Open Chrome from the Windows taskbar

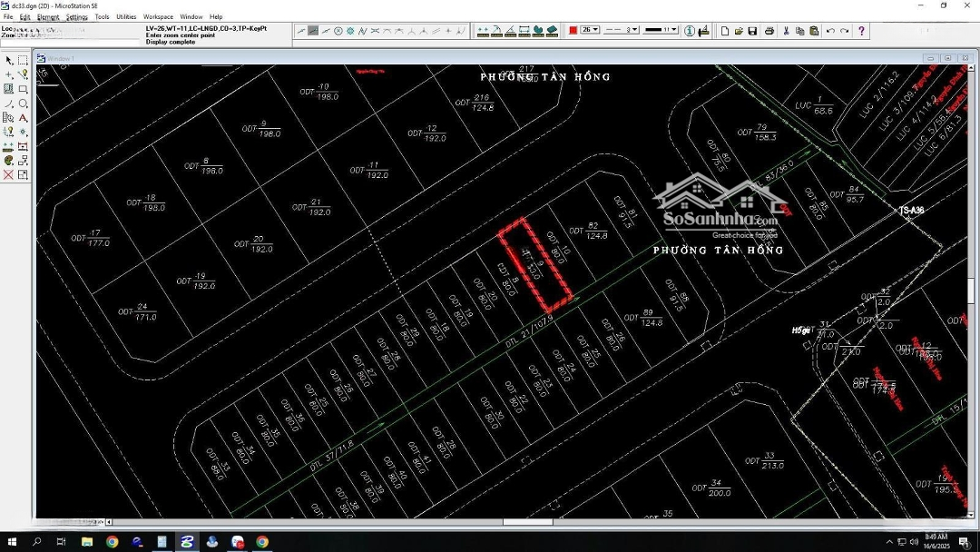(112, 542)
